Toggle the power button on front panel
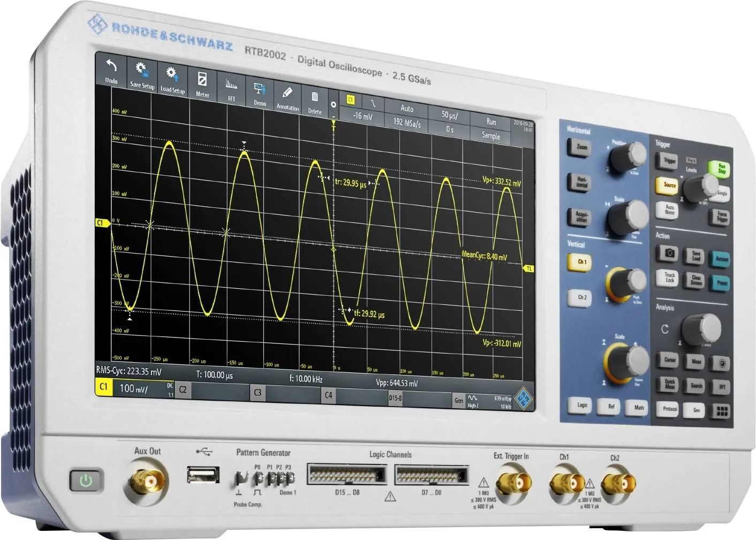Viewport: 756px width, 540px height. tap(86, 481)
